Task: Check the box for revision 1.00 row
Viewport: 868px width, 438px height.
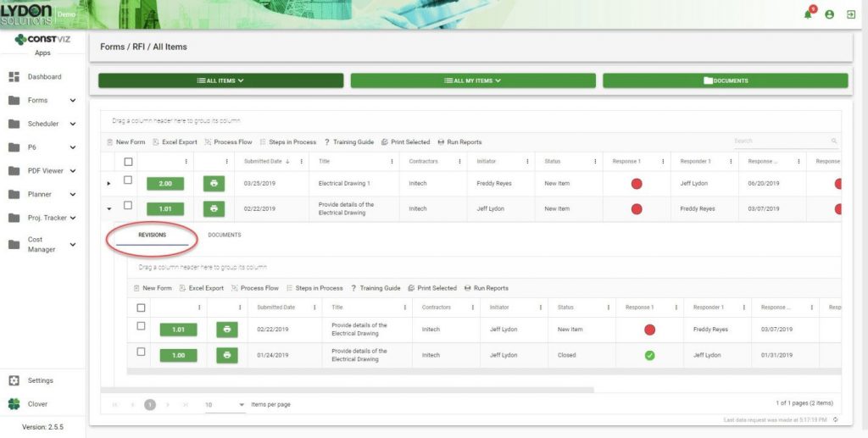Action: (x=141, y=352)
